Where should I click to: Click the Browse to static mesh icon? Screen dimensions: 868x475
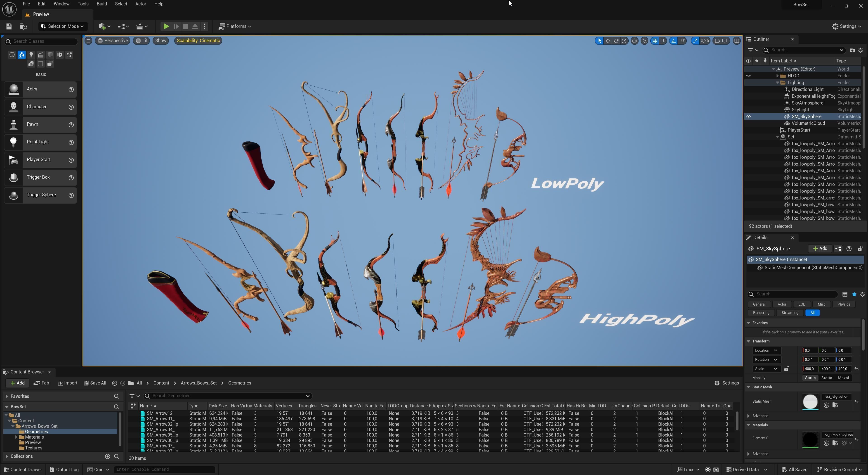[x=835, y=405]
